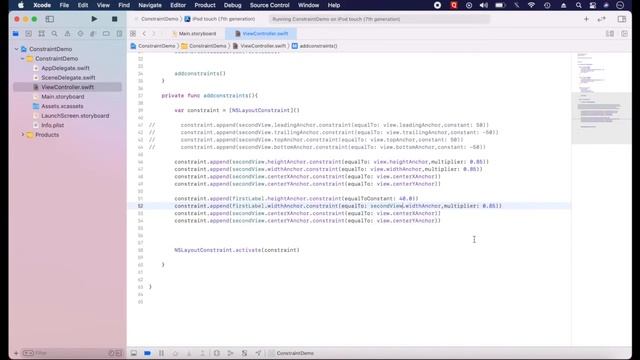Viewport: 640px width, 360px height.
Task: Open the Symbol navigator icon
Action: coord(42,34)
